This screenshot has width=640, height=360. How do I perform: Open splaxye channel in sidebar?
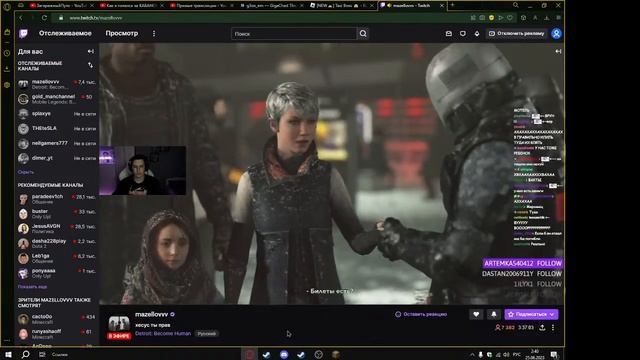pyautogui.click(x=57, y=114)
